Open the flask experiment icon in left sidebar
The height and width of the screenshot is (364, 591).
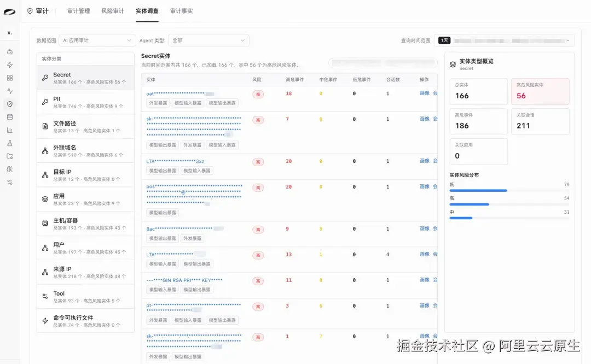point(10,143)
